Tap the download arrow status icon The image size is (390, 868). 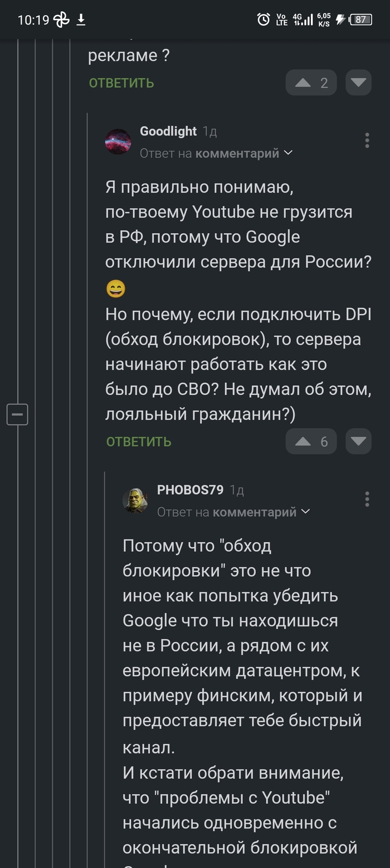(x=81, y=20)
